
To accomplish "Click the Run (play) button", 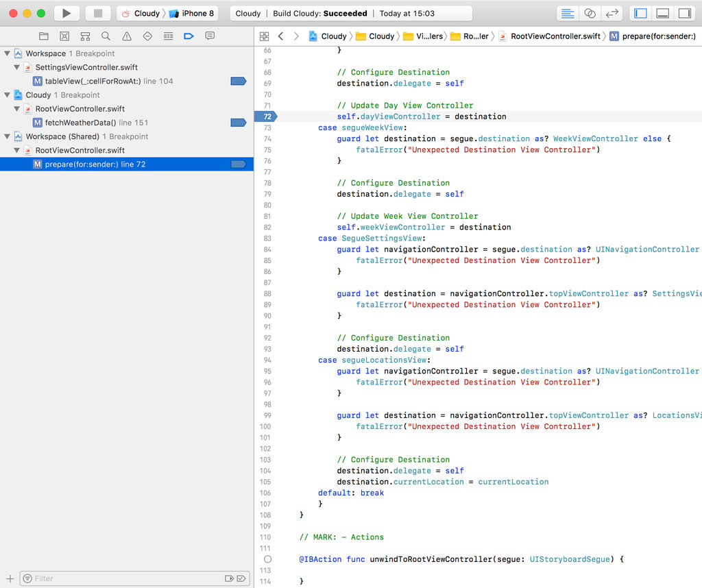I will click(66, 13).
